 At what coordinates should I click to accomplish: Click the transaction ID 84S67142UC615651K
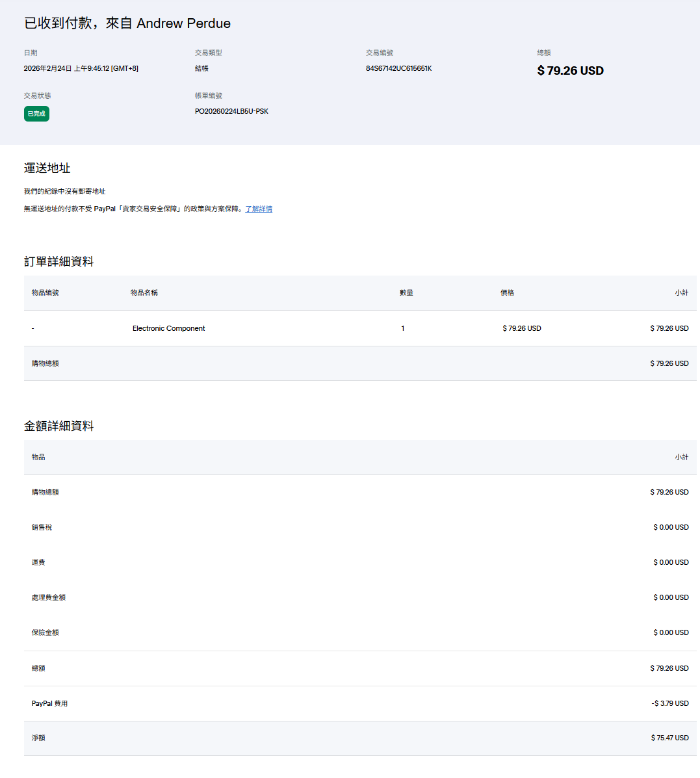point(398,68)
